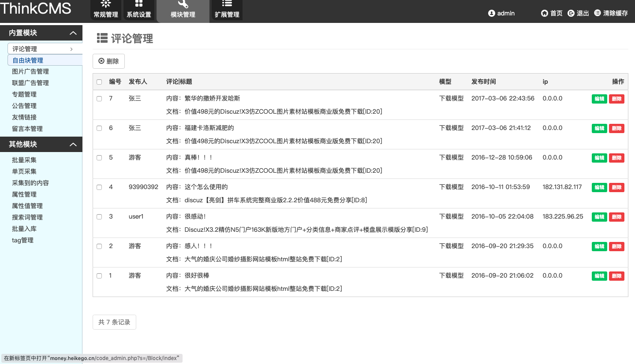Click the 退出 logout icon
Screen dimensions: 635x364
571,13
